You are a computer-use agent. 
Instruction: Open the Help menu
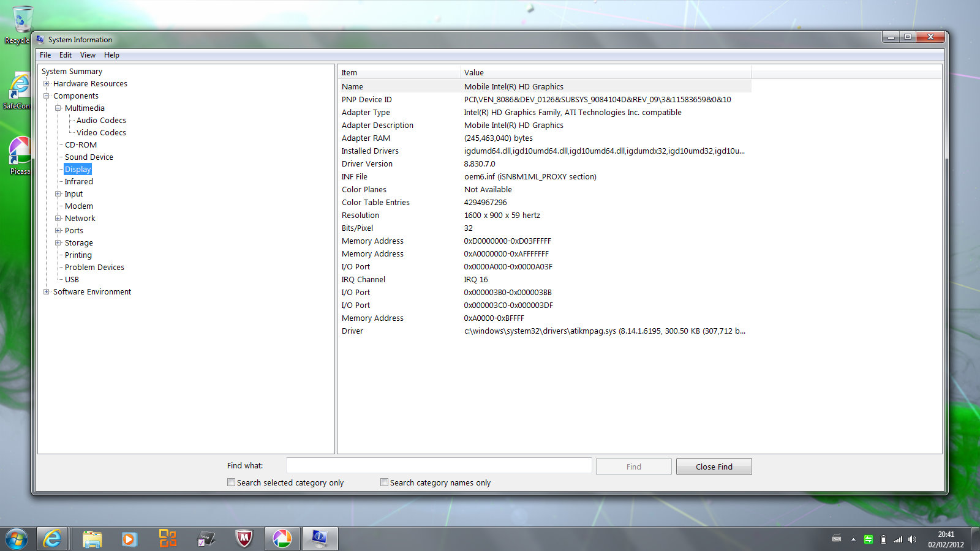111,55
